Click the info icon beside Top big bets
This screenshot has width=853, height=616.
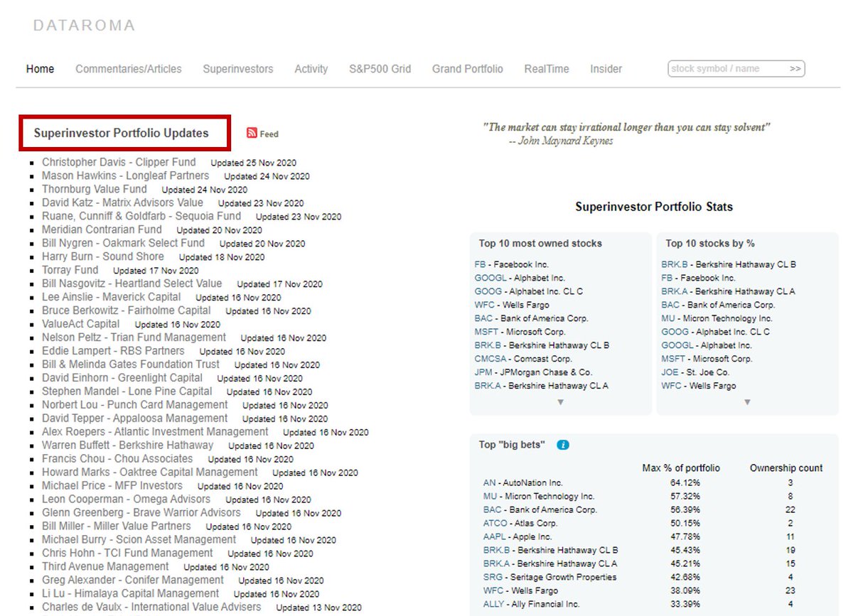563,445
